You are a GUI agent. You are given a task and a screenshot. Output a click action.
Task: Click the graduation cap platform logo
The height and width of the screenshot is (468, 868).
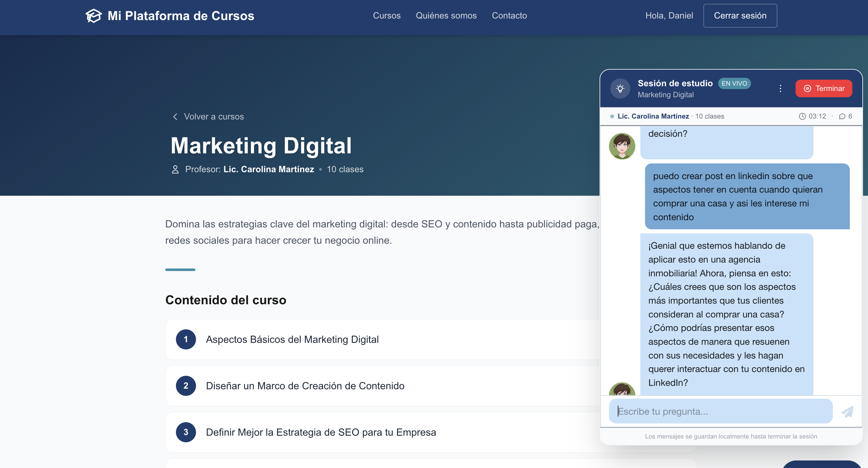click(93, 15)
